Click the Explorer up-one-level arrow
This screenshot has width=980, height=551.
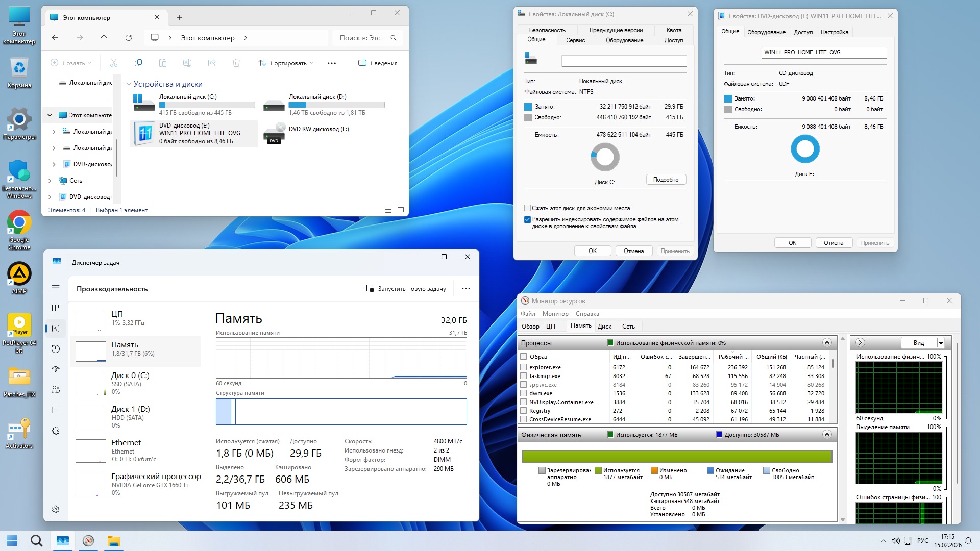click(x=104, y=38)
